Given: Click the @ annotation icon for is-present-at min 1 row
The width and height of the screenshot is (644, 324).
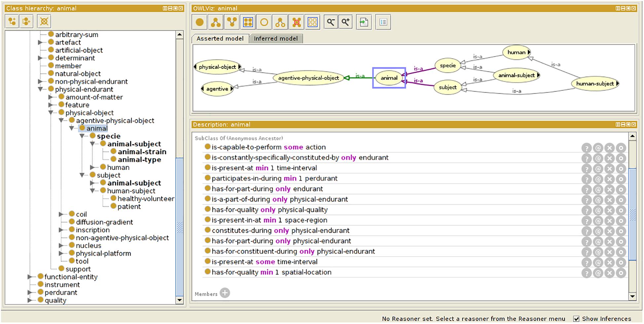Looking at the screenshot, I should [598, 169].
